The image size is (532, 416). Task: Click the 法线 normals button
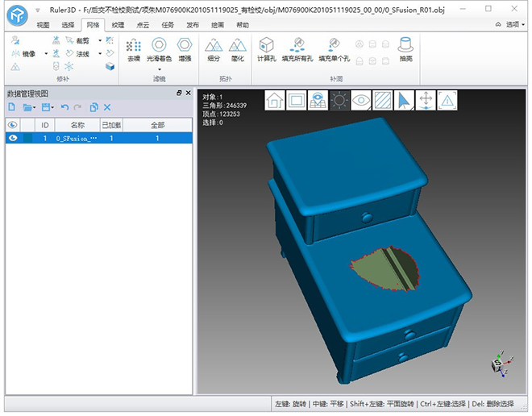click(x=82, y=53)
